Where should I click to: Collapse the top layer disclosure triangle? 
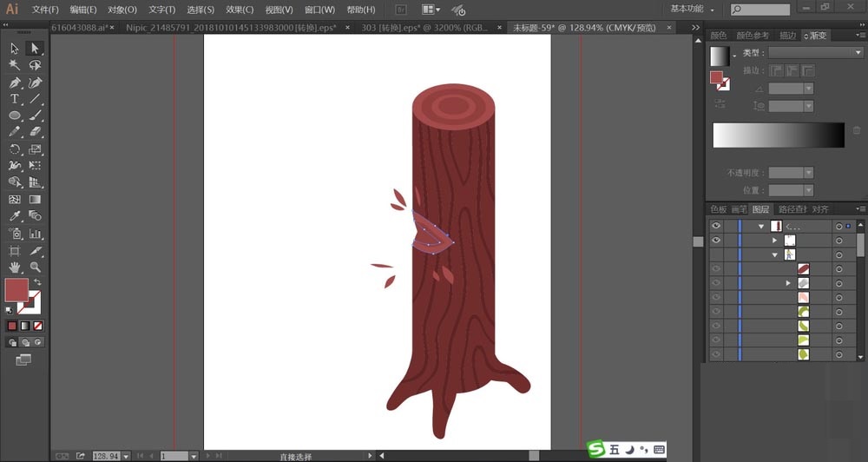(761, 226)
